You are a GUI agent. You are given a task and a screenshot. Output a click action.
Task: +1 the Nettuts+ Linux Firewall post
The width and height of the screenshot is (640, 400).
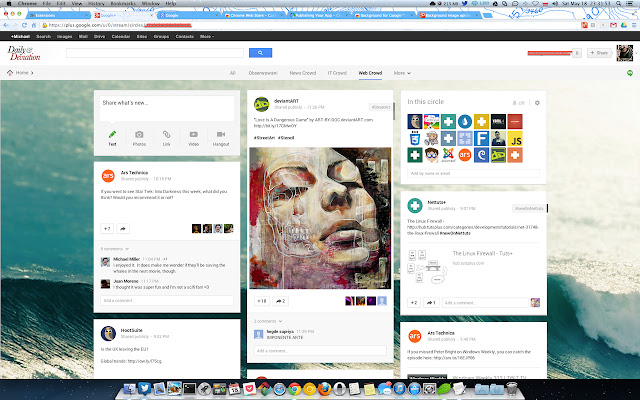tap(414, 302)
